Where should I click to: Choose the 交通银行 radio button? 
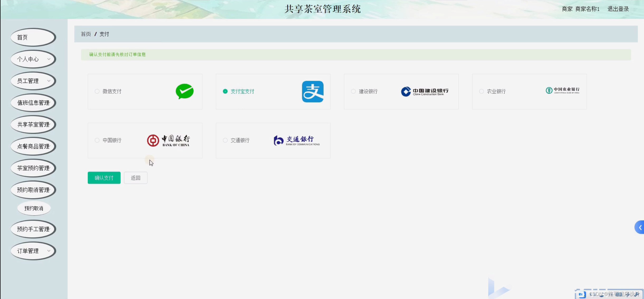pyautogui.click(x=225, y=140)
